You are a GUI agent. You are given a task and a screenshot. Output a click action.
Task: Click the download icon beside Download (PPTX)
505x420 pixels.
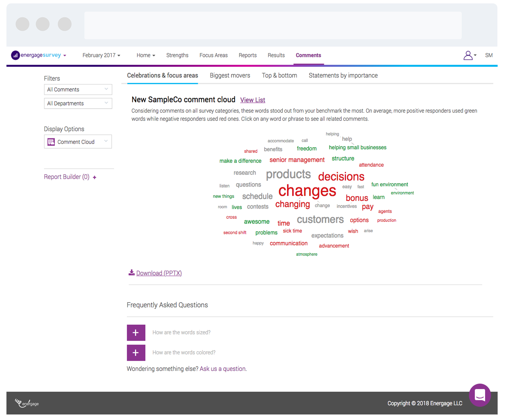click(131, 272)
